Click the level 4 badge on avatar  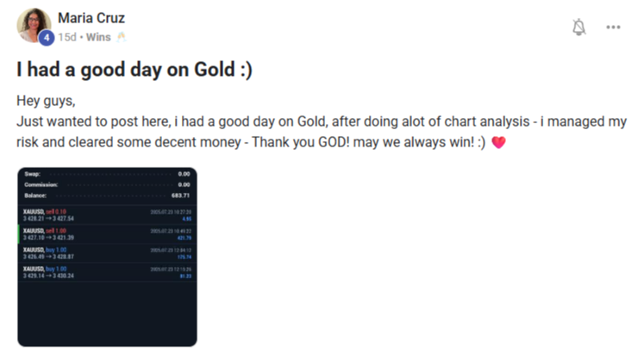click(x=47, y=38)
